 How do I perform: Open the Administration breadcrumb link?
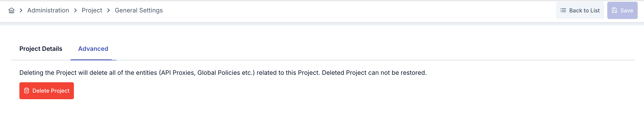(x=48, y=10)
